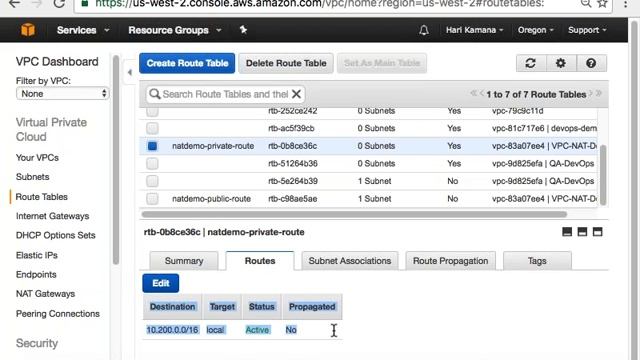Click the Edit routes button

[x=161, y=283]
